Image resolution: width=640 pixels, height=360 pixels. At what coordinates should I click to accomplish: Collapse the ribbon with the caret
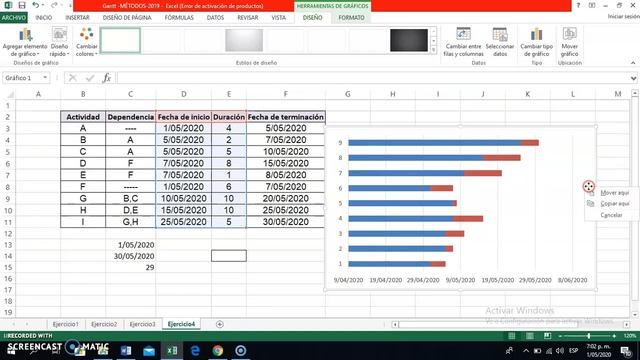click(633, 63)
